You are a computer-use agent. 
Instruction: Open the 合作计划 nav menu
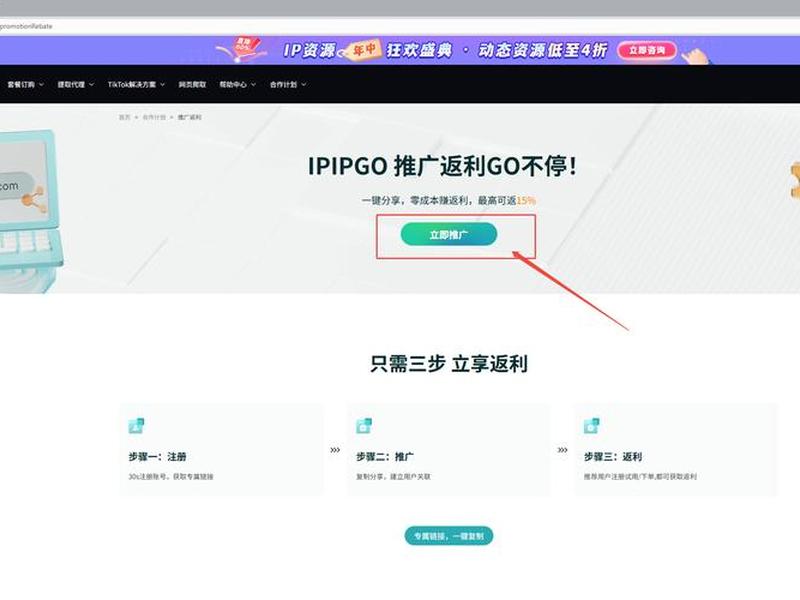click(288, 84)
